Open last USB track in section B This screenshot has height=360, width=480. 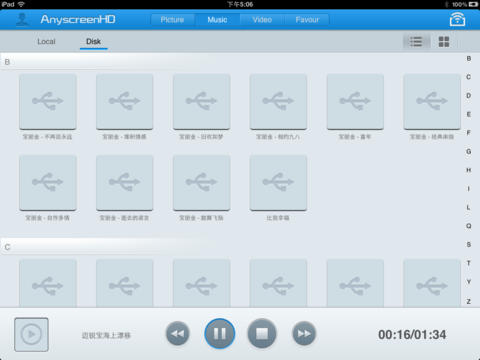(x=278, y=183)
